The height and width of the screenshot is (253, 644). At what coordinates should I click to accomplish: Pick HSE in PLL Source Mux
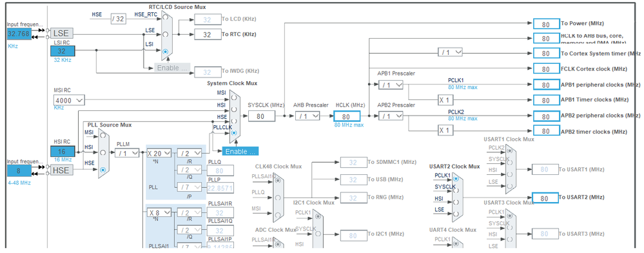tap(102, 169)
